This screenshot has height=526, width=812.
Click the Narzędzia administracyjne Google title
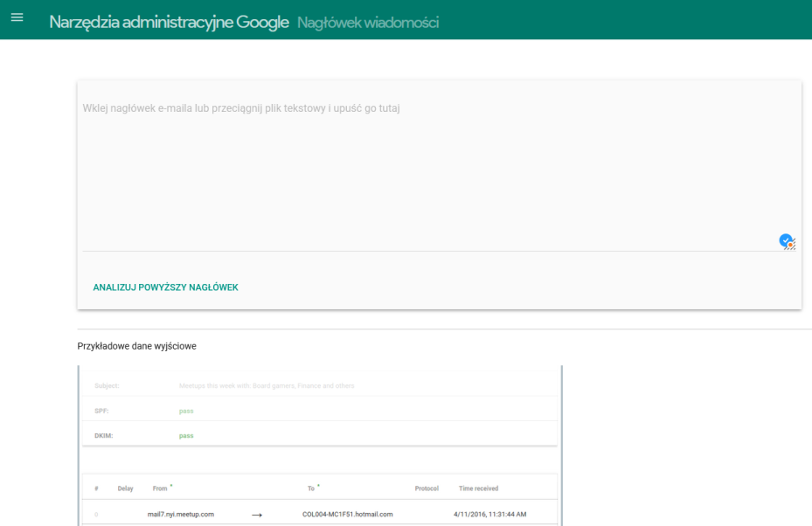click(169, 22)
